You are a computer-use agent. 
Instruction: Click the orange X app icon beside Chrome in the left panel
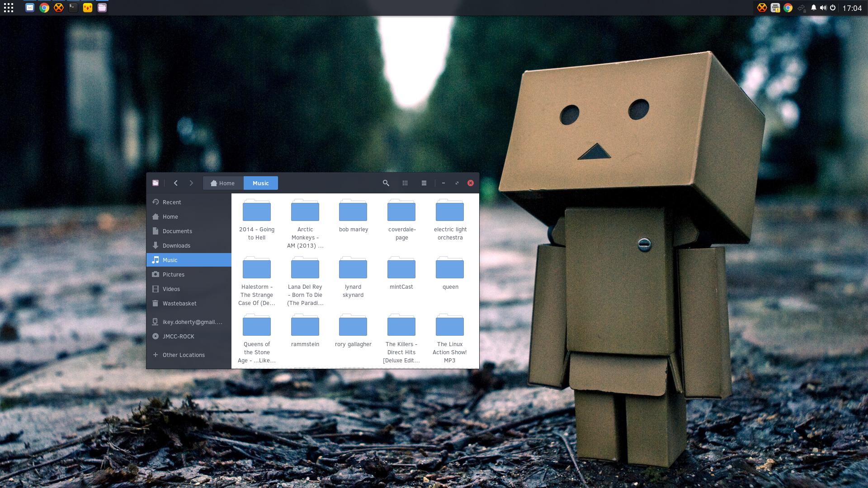pyautogui.click(x=59, y=8)
